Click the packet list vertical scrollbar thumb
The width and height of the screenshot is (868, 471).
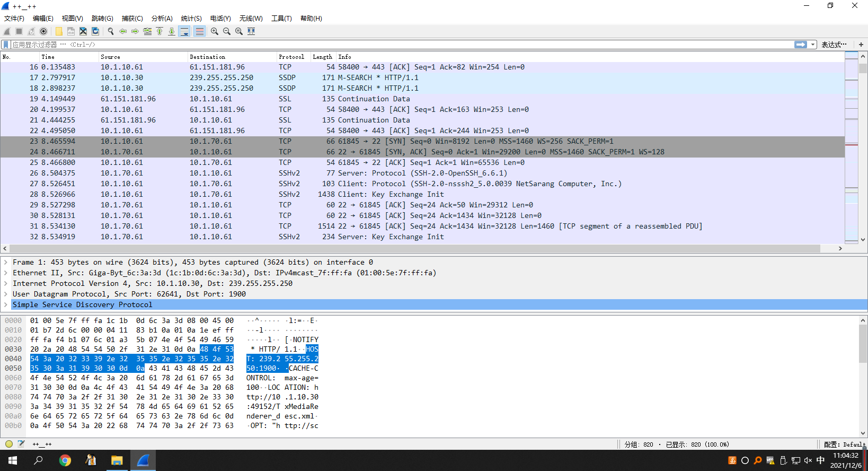pos(863,68)
